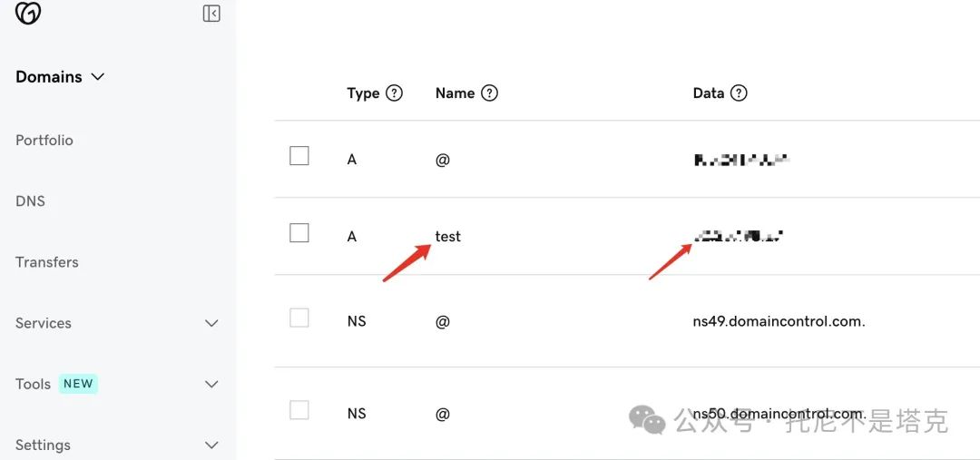The image size is (980, 460).
Task: Click the GoDaddy logo icon
Action: click(27, 13)
